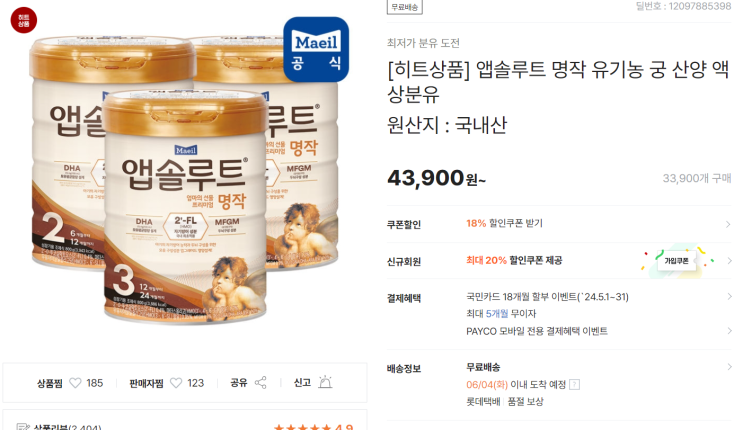Open the share icon

pyautogui.click(x=261, y=382)
